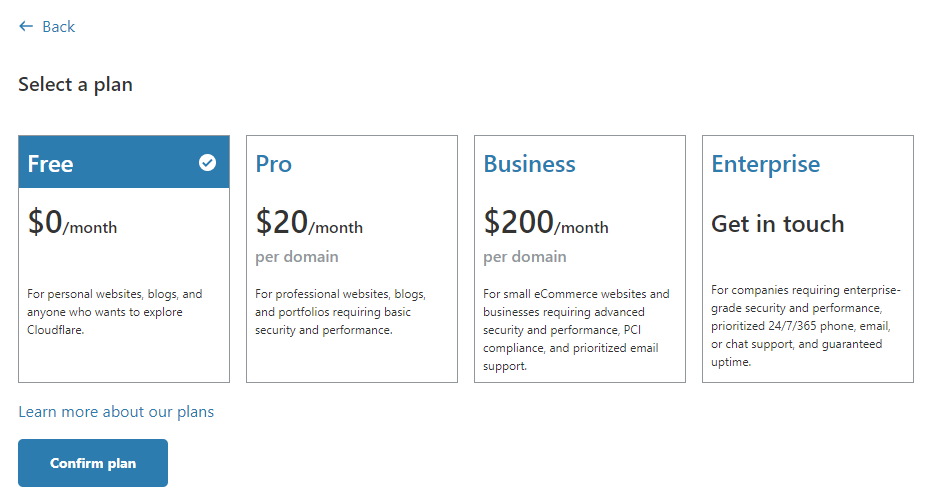Click the Back link text

click(x=59, y=27)
